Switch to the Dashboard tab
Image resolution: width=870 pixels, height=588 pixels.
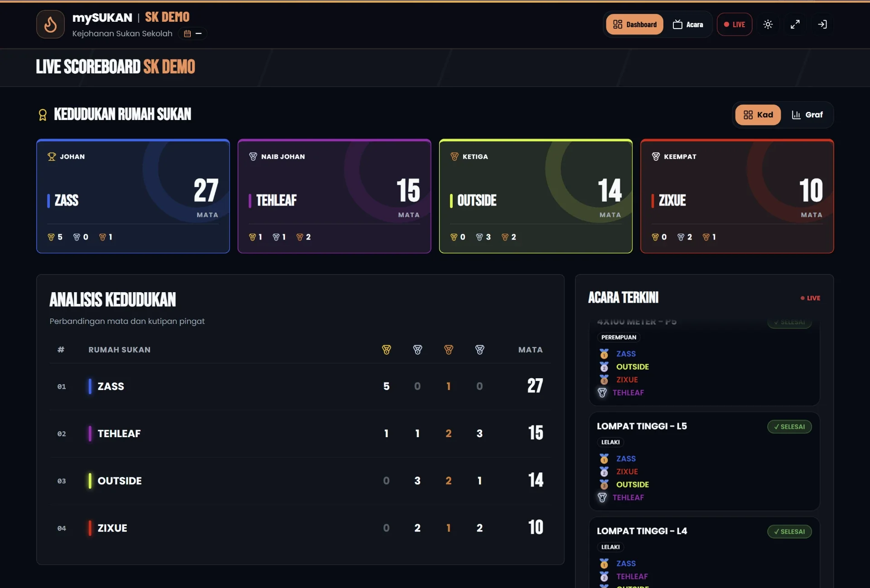tap(634, 24)
